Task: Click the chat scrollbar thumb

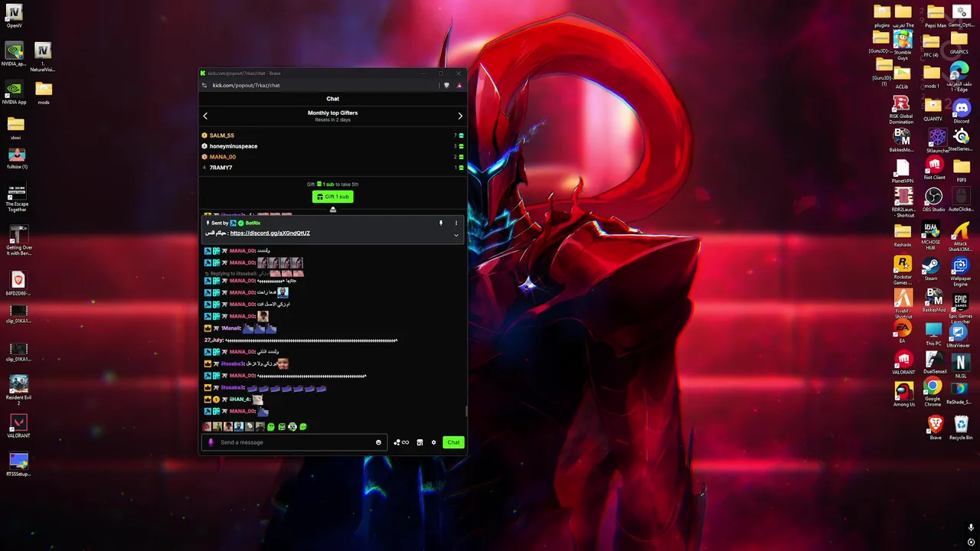Action: [465, 412]
